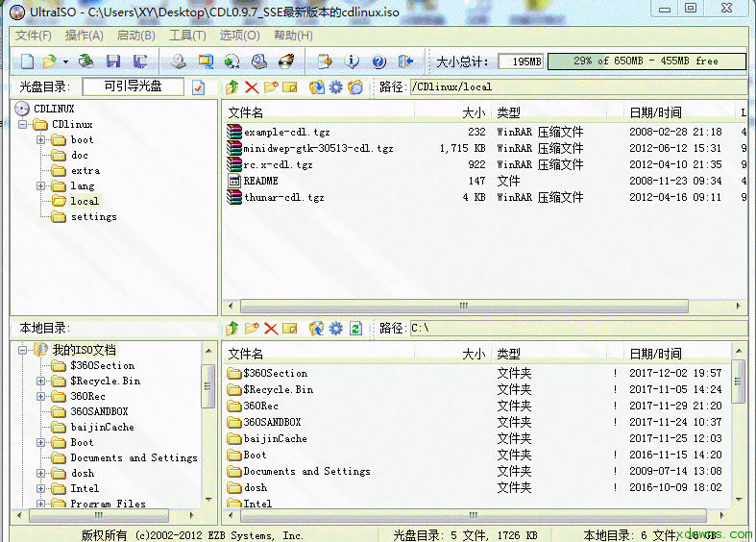Expand the $Recycle.Bin node in local tree

[x=41, y=381]
